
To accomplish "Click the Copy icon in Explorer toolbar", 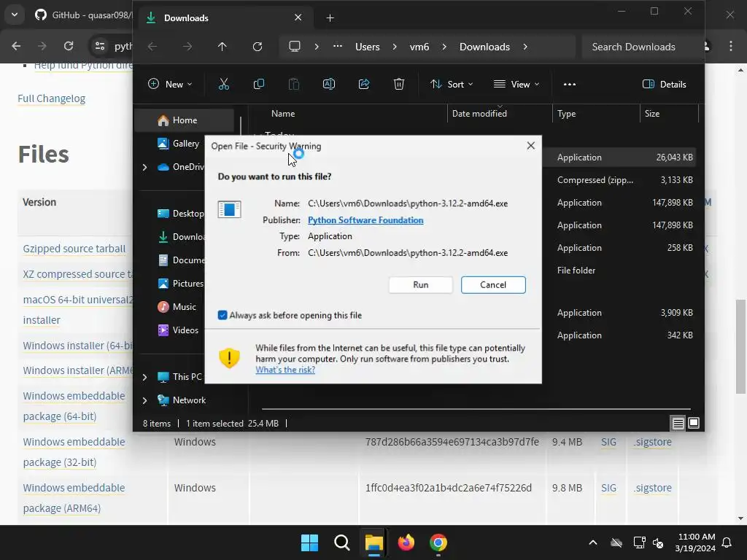I will pyautogui.click(x=259, y=85).
